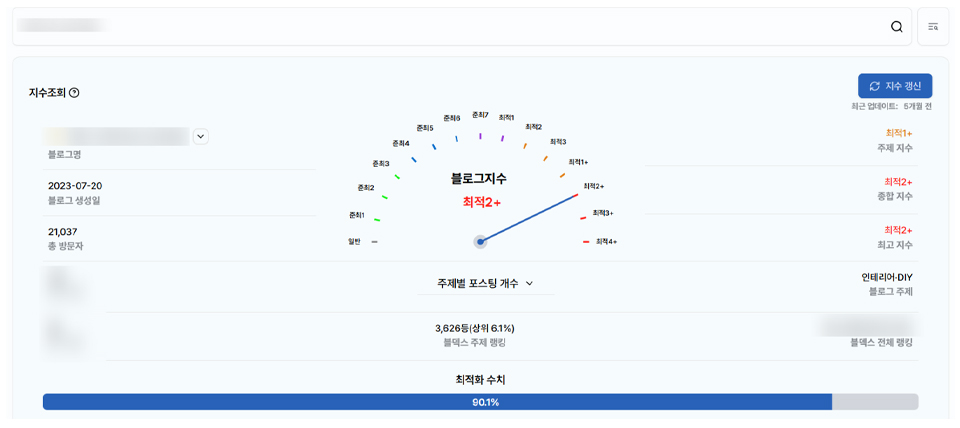Click the magnifier search icon
This screenshot has width=960, height=428.
coord(896,27)
